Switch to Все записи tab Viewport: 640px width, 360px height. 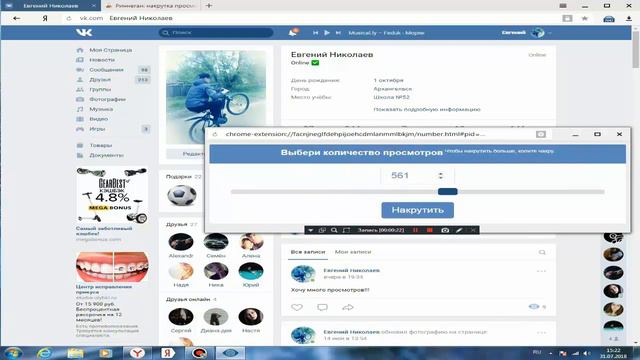tap(308, 252)
